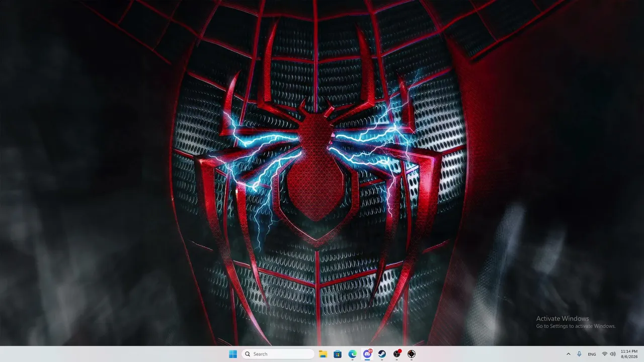Click the microphone icon in system tray
644x362 pixels.
click(580, 354)
